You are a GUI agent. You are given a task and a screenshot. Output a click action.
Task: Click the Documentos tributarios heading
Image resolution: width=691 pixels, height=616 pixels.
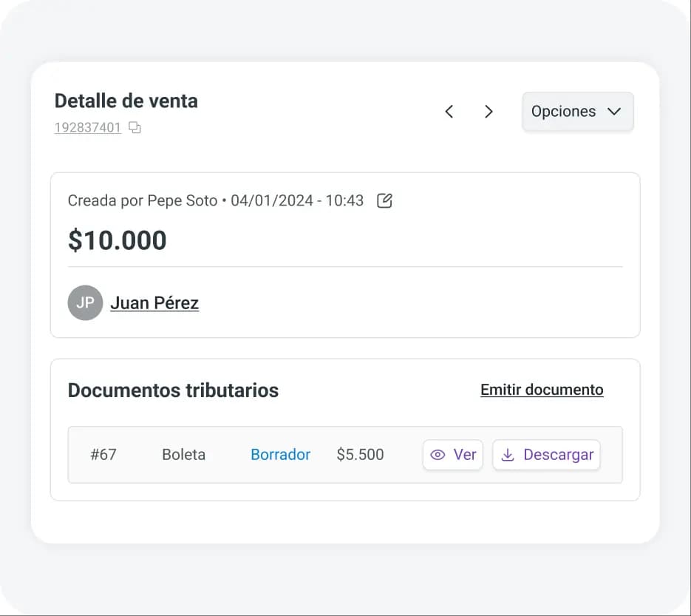(x=173, y=390)
